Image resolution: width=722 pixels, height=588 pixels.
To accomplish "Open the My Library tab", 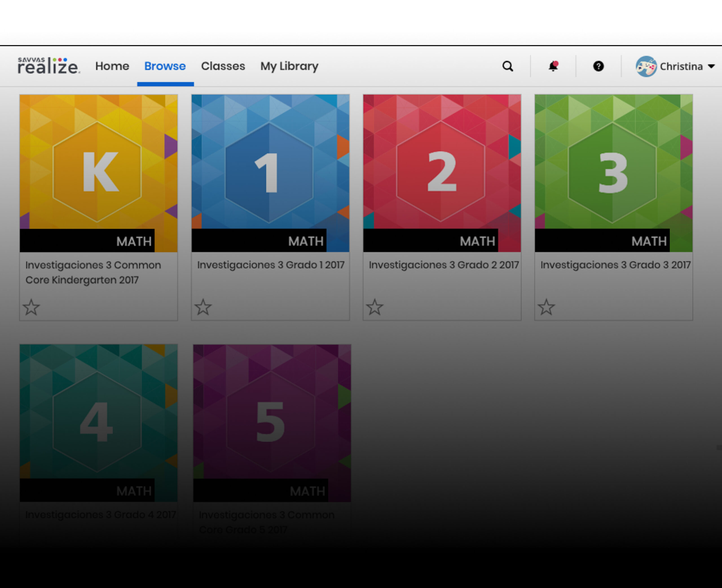I will tap(289, 66).
